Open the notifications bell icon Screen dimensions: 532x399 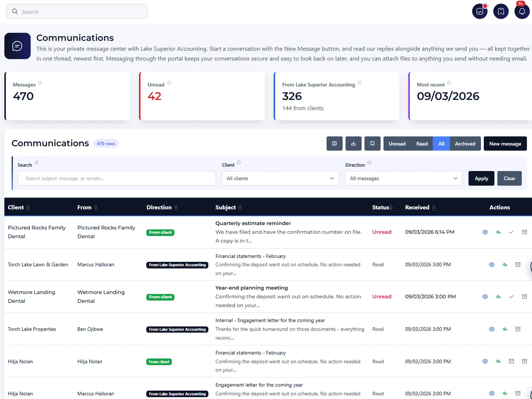[522, 11]
